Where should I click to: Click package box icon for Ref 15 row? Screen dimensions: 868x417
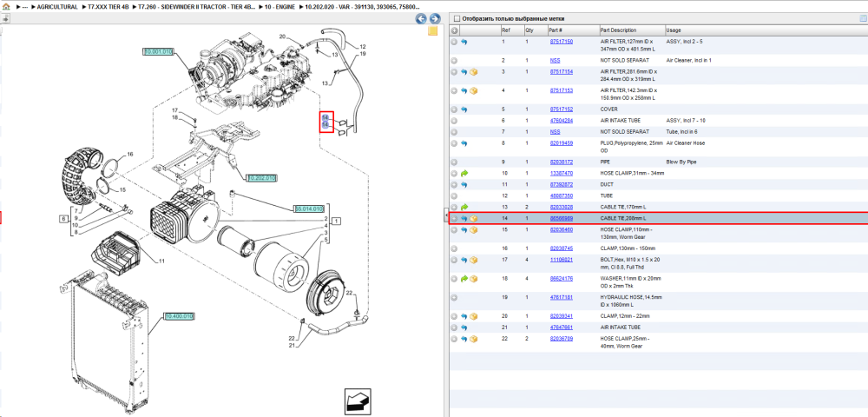tap(474, 229)
